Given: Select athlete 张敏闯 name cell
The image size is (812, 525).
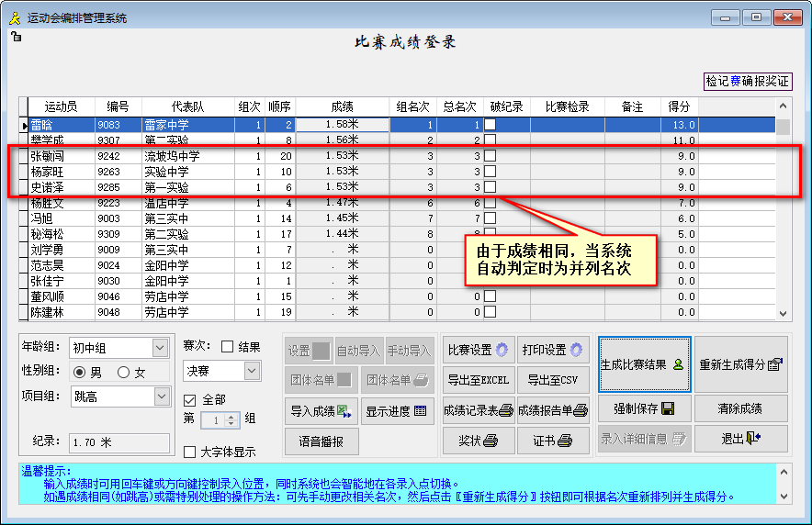Looking at the screenshot, I should point(62,156).
